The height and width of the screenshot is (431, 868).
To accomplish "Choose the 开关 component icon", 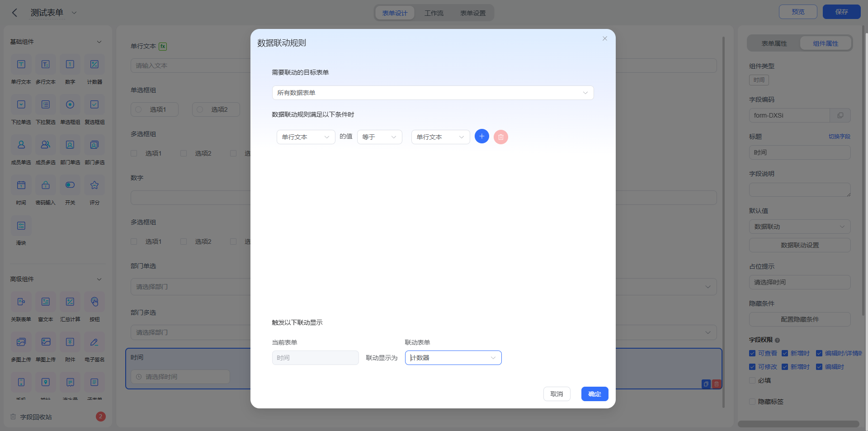I will [x=70, y=185].
